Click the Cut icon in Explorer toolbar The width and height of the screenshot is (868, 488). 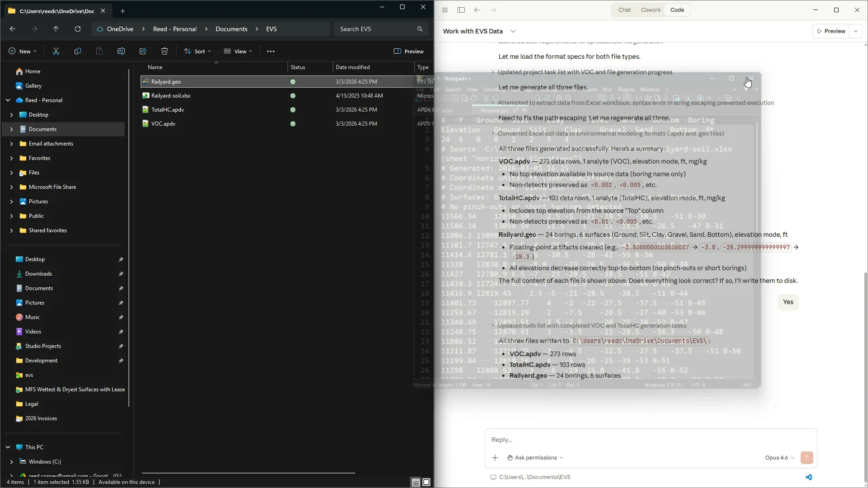56,51
